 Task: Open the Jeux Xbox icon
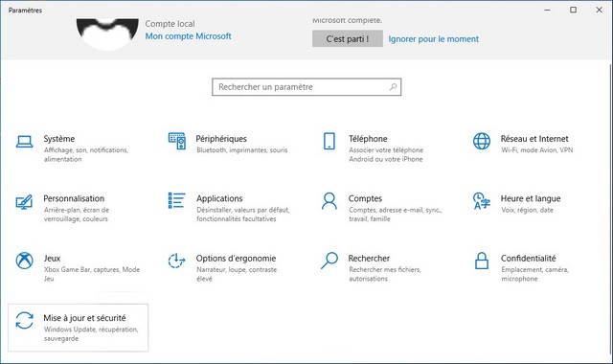(x=24, y=261)
